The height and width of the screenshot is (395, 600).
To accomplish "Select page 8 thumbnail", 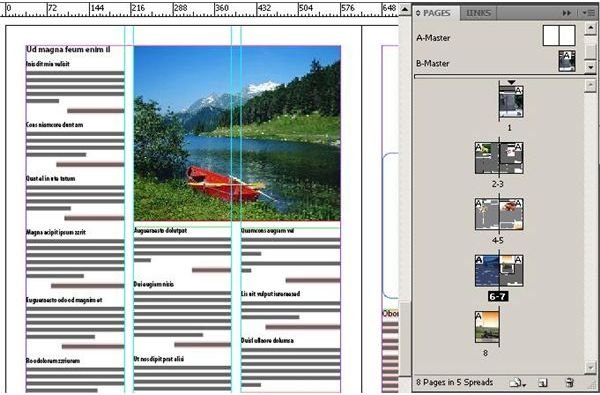I will (487, 327).
